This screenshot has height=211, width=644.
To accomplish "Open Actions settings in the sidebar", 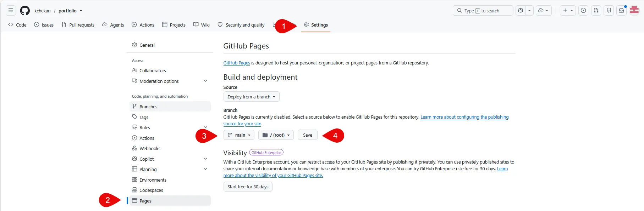I will coord(170,138).
